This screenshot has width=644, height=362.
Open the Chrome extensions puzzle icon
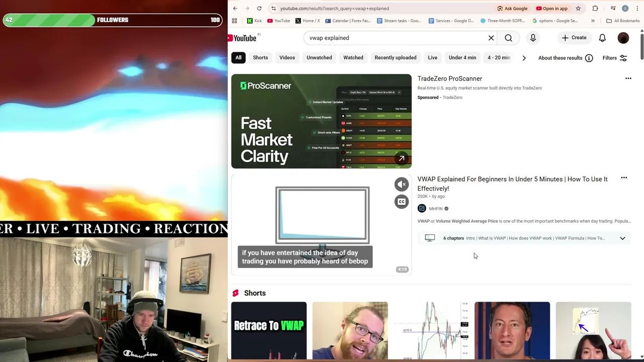tap(595, 9)
